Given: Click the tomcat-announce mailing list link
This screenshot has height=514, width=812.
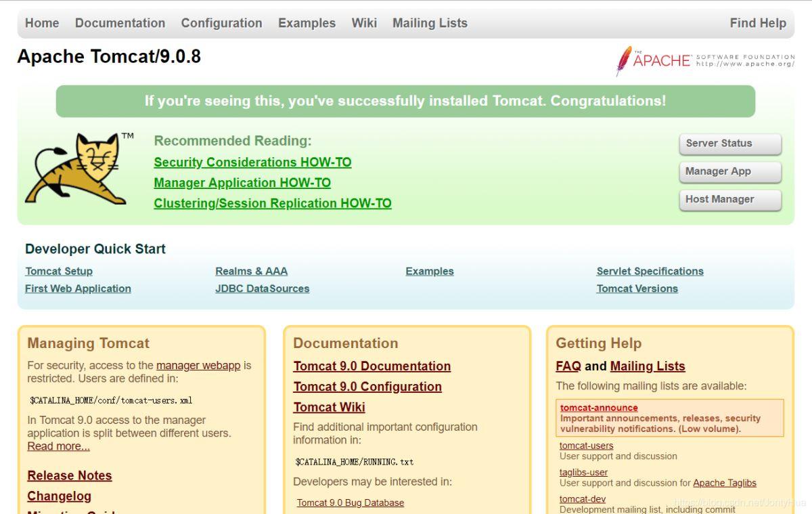Looking at the screenshot, I should click(x=599, y=408).
